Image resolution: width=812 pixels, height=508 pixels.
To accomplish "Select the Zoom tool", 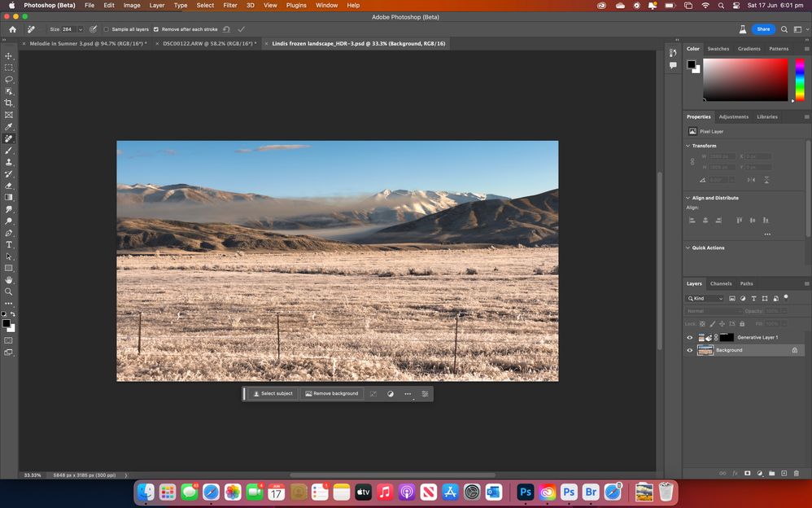I will tap(9, 291).
